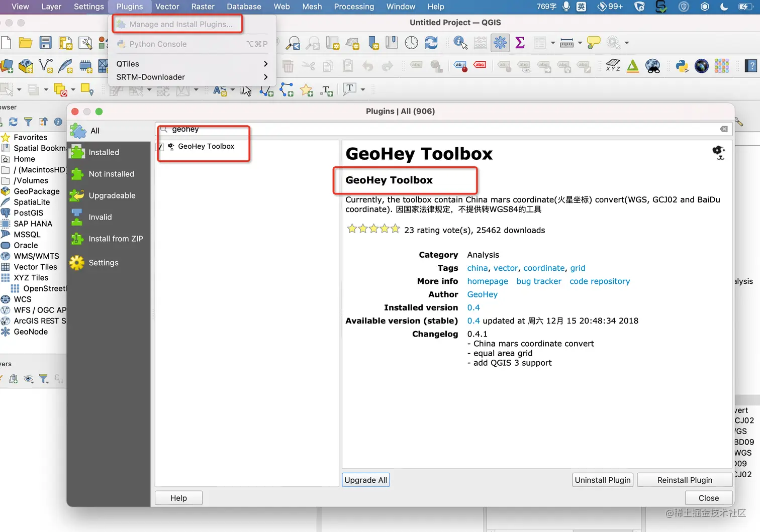Click the GeoHey author link
The image size is (760, 532).
tap(483, 294)
